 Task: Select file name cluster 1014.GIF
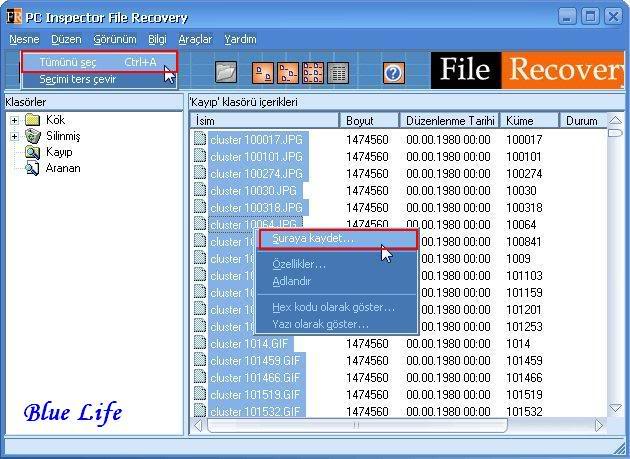point(249,344)
